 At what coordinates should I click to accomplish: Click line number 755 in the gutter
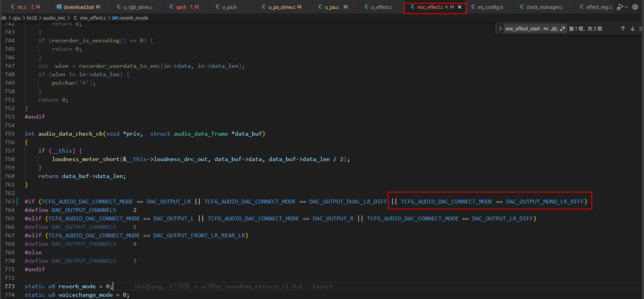[10, 134]
